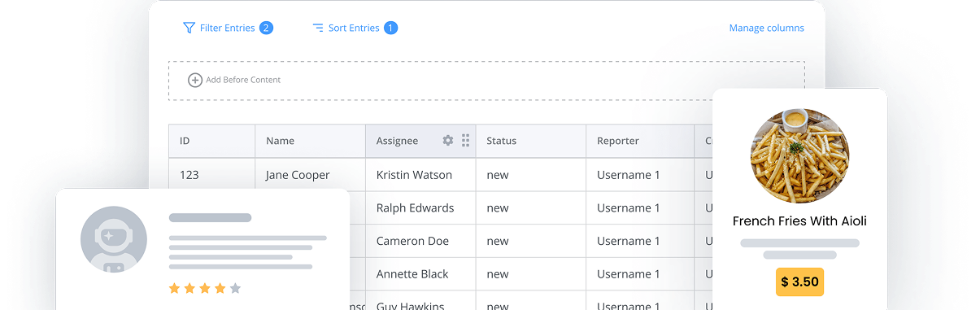Click the third star in the rating

[204, 288]
